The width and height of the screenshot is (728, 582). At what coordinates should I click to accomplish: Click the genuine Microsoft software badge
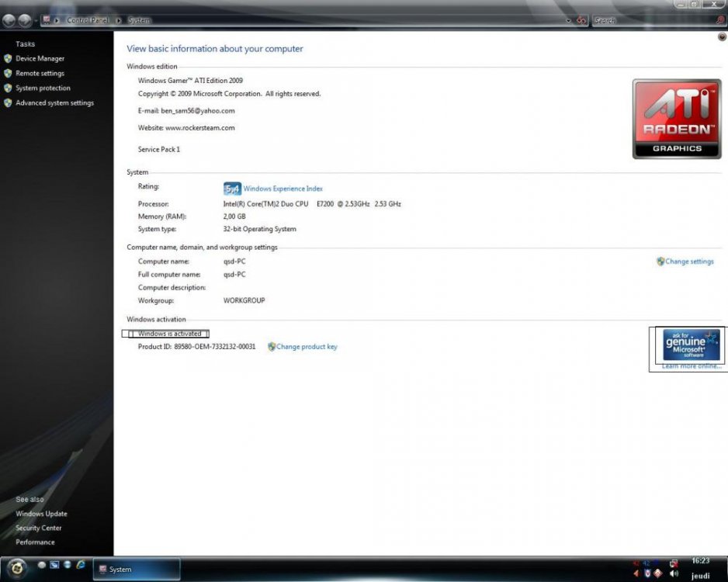691,344
